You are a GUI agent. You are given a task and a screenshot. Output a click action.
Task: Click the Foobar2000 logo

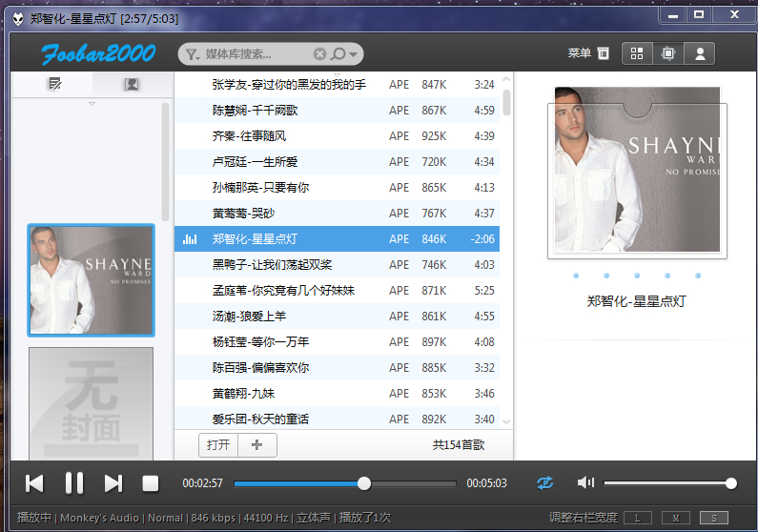(98, 53)
